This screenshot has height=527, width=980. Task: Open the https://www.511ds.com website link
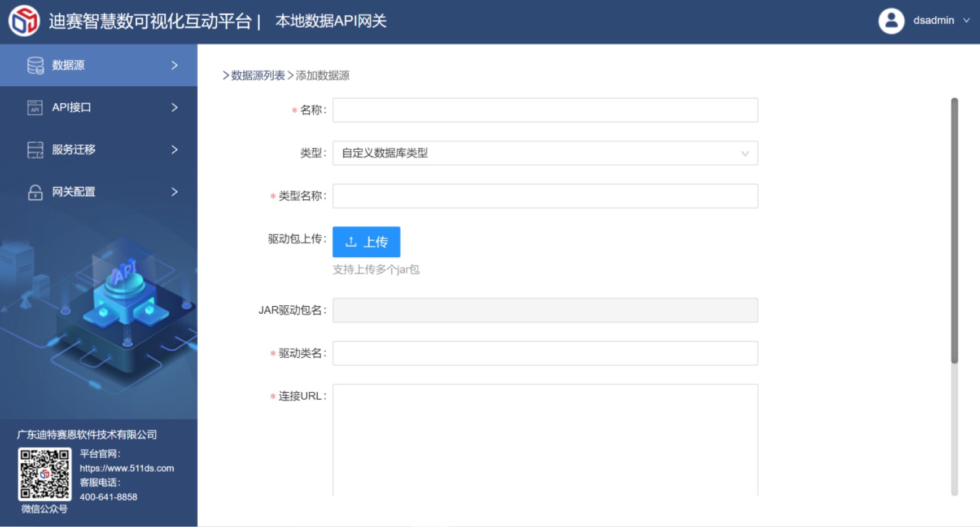coord(126,468)
